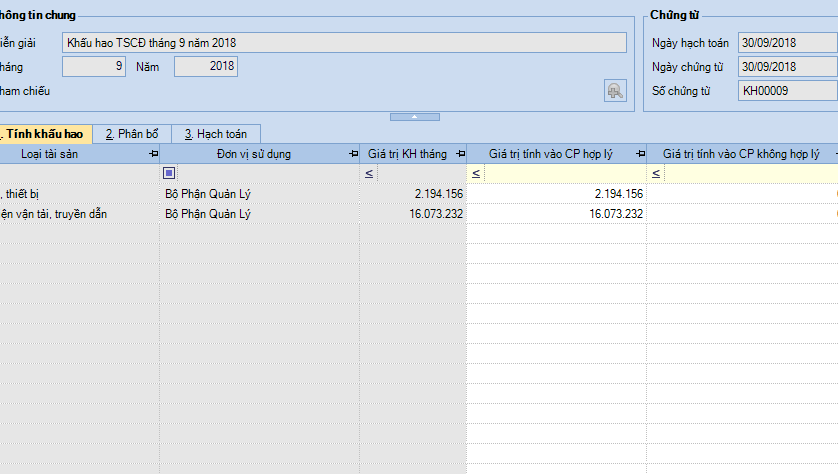The image size is (838, 474).
Task: Click filter operator icon under Đơn vị sử dụng
Action: (169, 173)
